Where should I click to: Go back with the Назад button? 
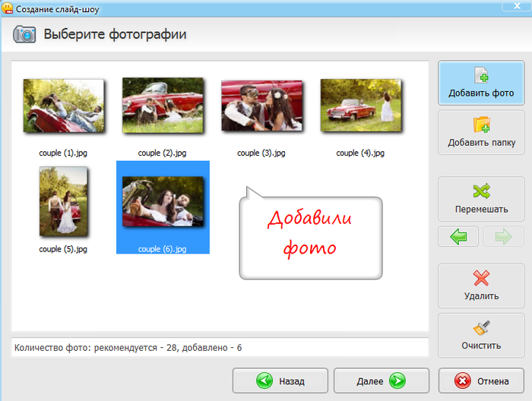tap(280, 380)
